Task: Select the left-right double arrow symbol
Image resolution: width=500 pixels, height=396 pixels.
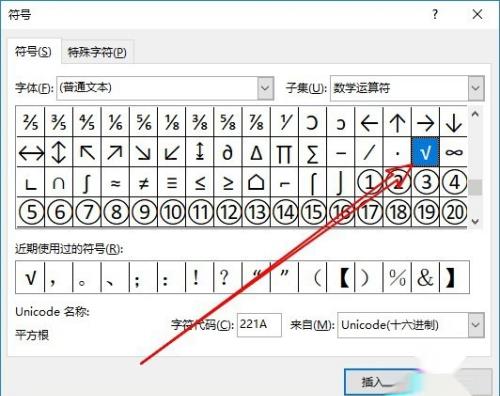Action: pos(30,152)
